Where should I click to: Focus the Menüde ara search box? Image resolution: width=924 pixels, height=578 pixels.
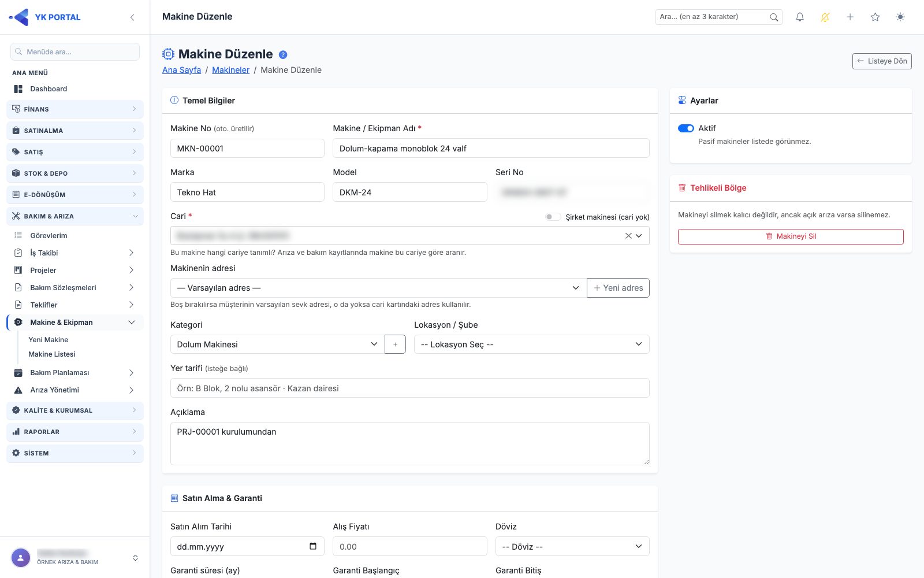pyautogui.click(x=75, y=51)
